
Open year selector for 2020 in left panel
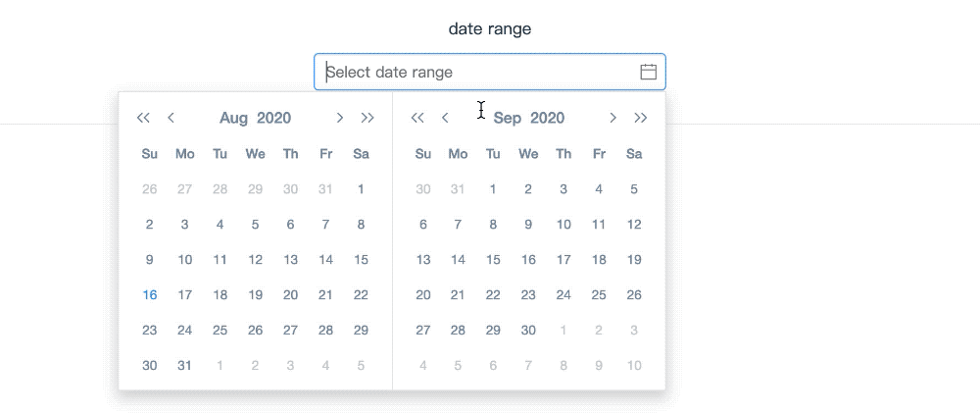(274, 118)
